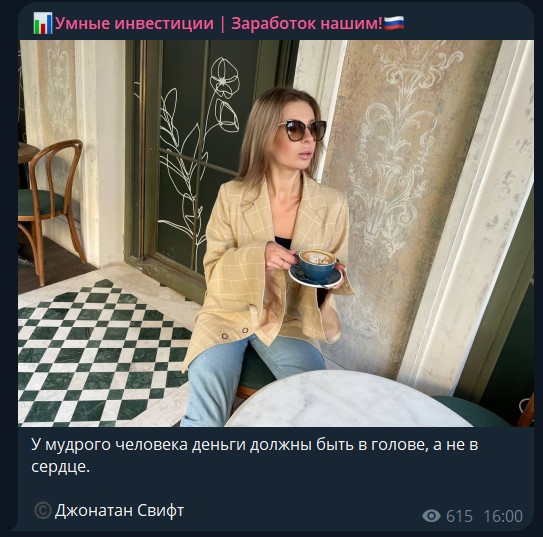Click the woman's sunglasses in the photo

coord(303,129)
